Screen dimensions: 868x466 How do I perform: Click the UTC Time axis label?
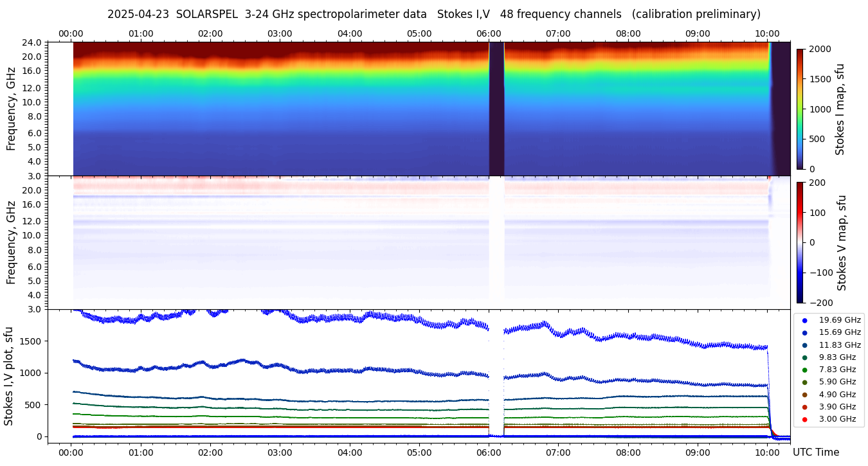(x=815, y=453)
